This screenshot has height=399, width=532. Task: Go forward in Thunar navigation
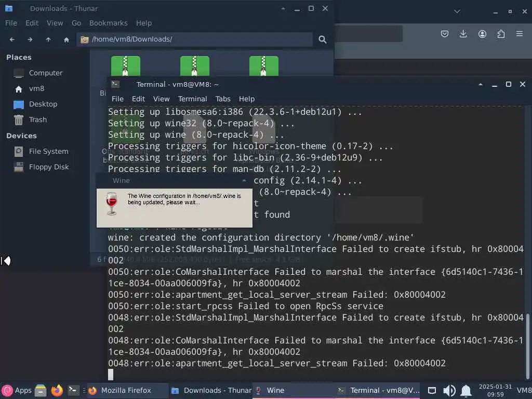click(30, 39)
